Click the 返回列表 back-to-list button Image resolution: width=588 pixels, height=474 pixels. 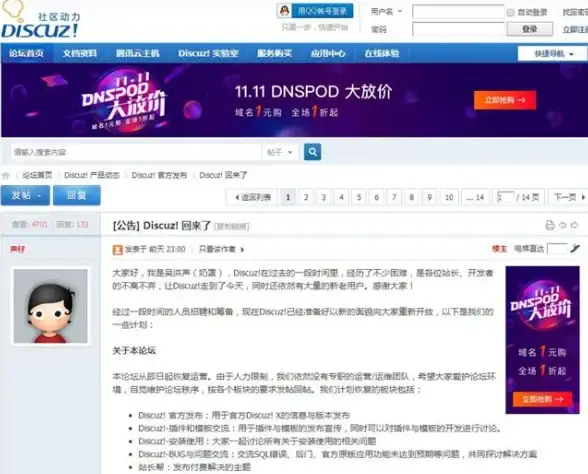tap(252, 197)
